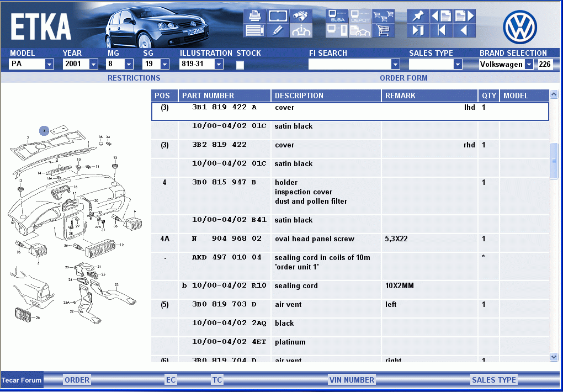Click EC in the bottom bar
This screenshot has height=392, width=563.
pos(171,380)
